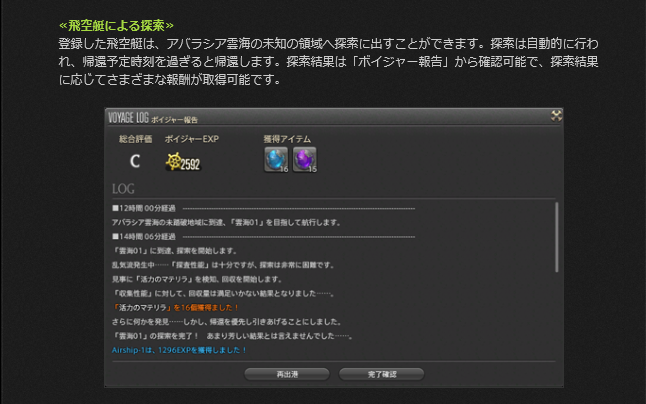Click the blue materia item icon
Screen dimensions: 646x404
276,160
